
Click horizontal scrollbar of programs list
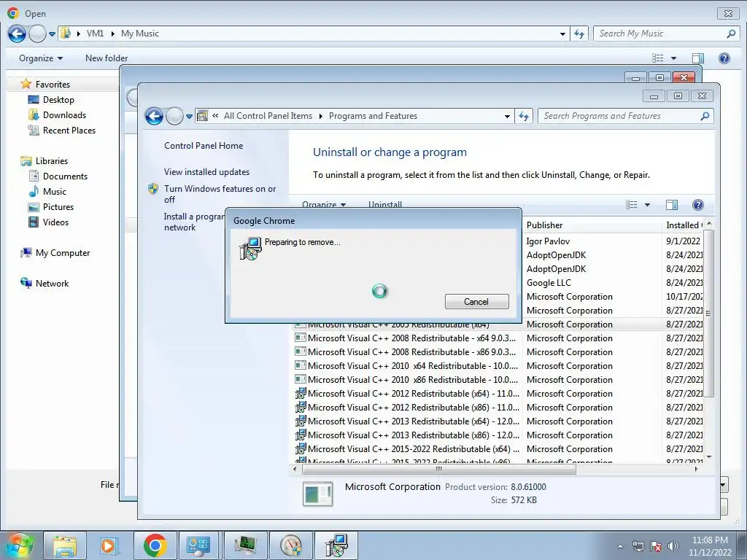(x=438, y=469)
